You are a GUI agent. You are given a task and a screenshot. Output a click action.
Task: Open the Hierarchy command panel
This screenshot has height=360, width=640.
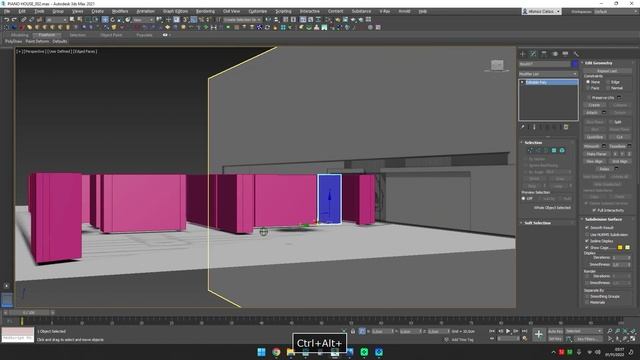pyautogui.click(x=544, y=53)
